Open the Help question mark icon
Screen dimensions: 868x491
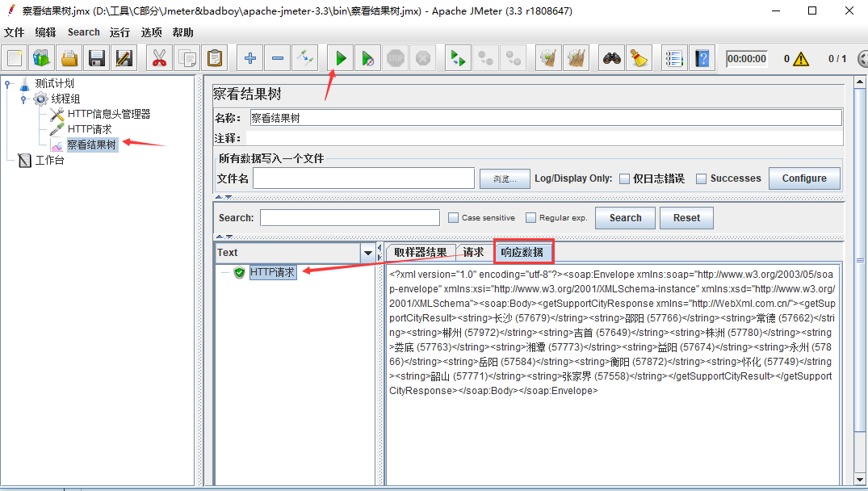coord(702,58)
